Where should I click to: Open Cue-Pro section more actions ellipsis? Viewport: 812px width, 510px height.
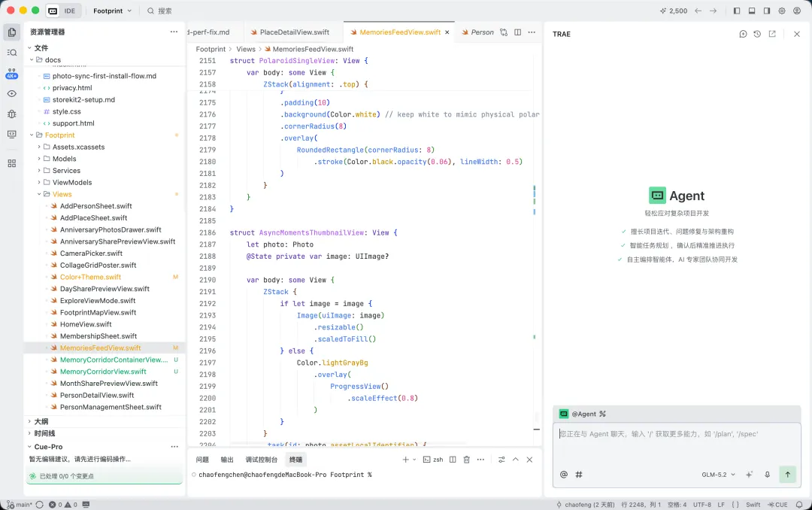click(174, 447)
